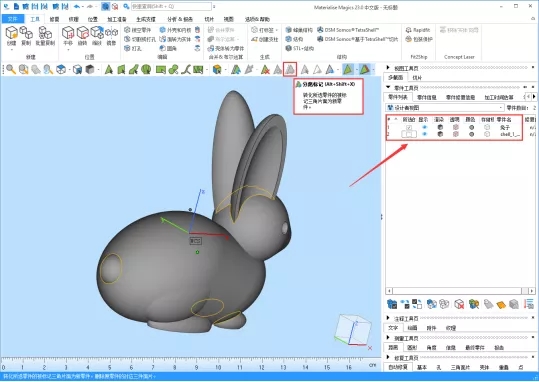
Task: Hide the 兔子 part with its eye icon
Action: pyautogui.click(x=425, y=127)
